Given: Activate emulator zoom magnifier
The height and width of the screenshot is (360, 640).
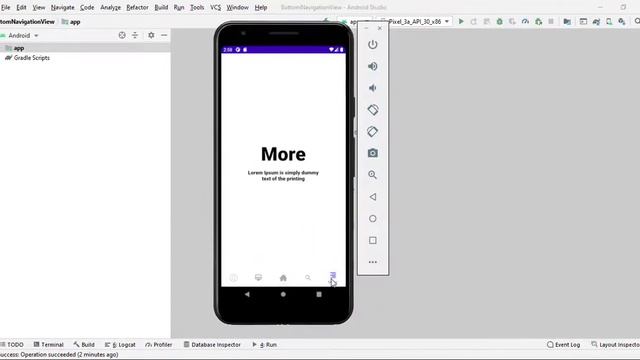Looking at the screenshot, I should pyautogui.click(x=373, y=175).
